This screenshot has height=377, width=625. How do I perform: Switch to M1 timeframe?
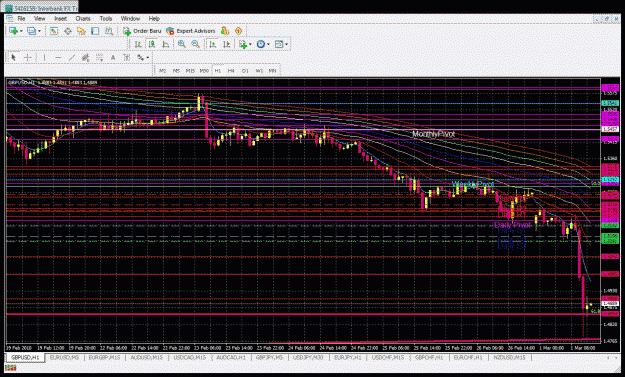(x=162, y=71)
